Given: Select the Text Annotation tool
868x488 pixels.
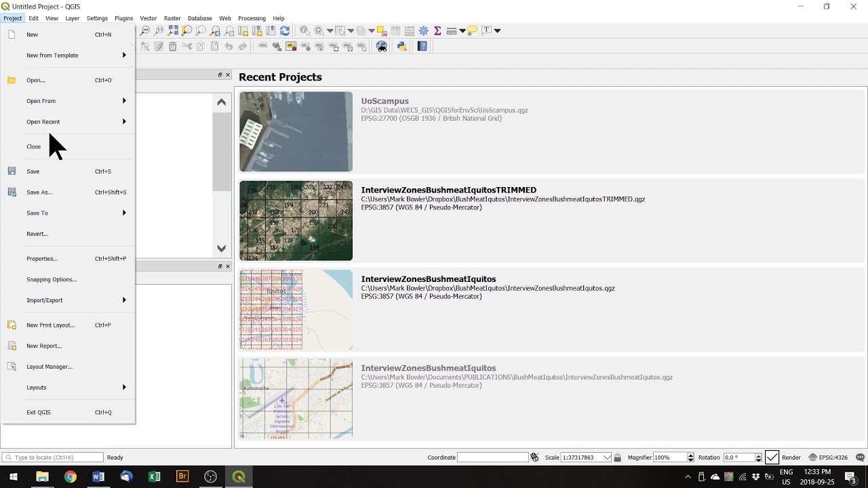Looking at the screenshot, I should pyautogui.click(x=486, y=30).
